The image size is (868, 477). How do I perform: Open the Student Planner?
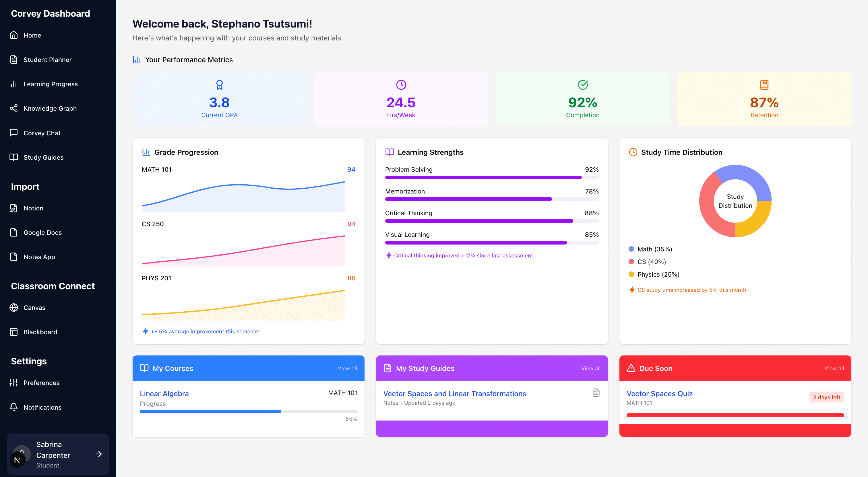[x=48, y=59]
